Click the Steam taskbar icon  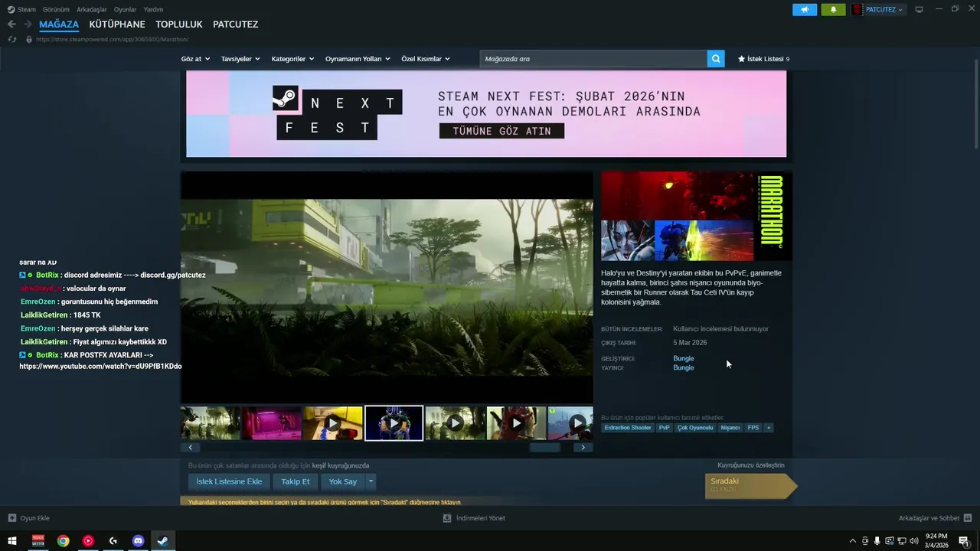163,541
